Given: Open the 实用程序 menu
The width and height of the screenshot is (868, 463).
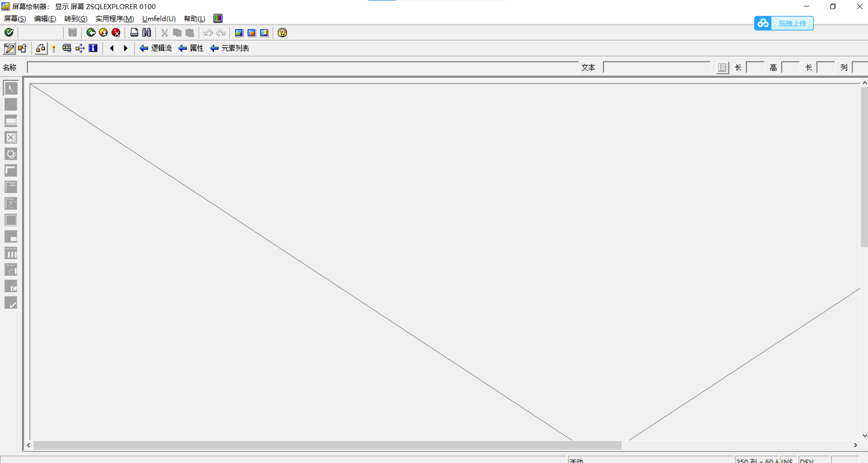Looking at the screenshot, I should click(114, 19).
